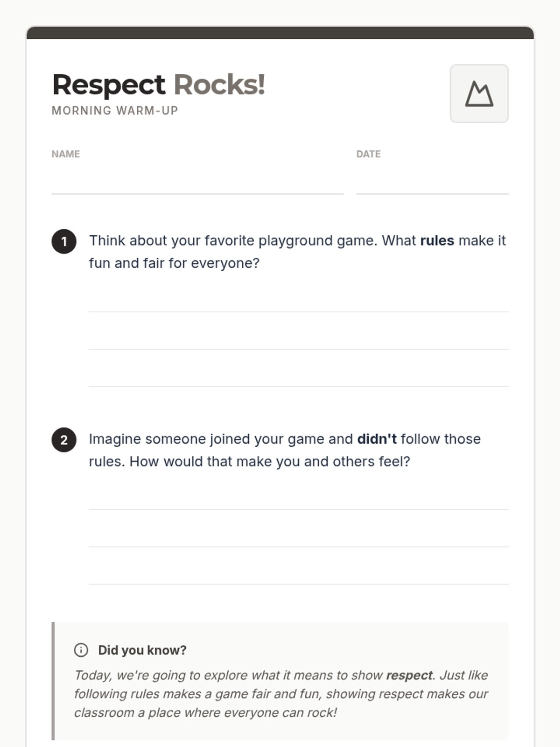Click the Name input line
Image resolution: width=560 pixels, height=747 pixels.
197,183
